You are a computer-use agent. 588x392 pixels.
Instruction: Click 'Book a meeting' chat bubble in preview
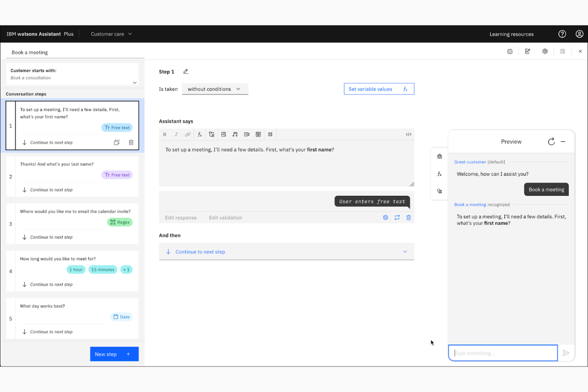click(546, 189)
